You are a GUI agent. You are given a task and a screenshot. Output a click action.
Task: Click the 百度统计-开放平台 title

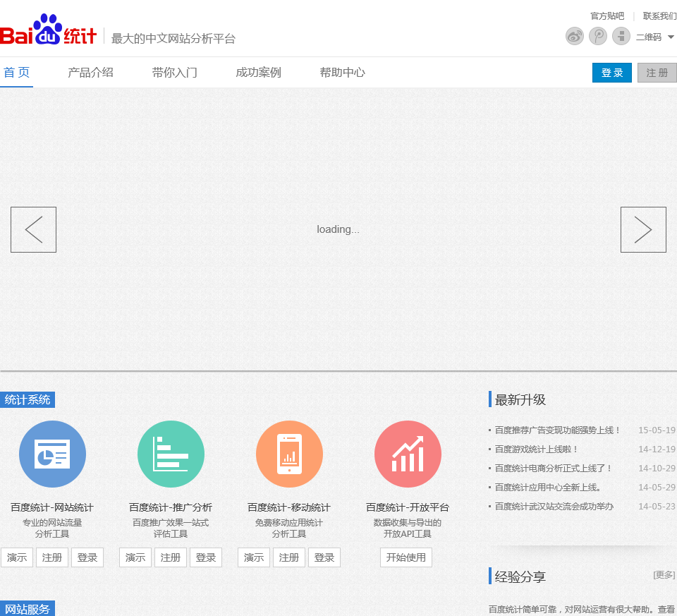tap(408, 507)
